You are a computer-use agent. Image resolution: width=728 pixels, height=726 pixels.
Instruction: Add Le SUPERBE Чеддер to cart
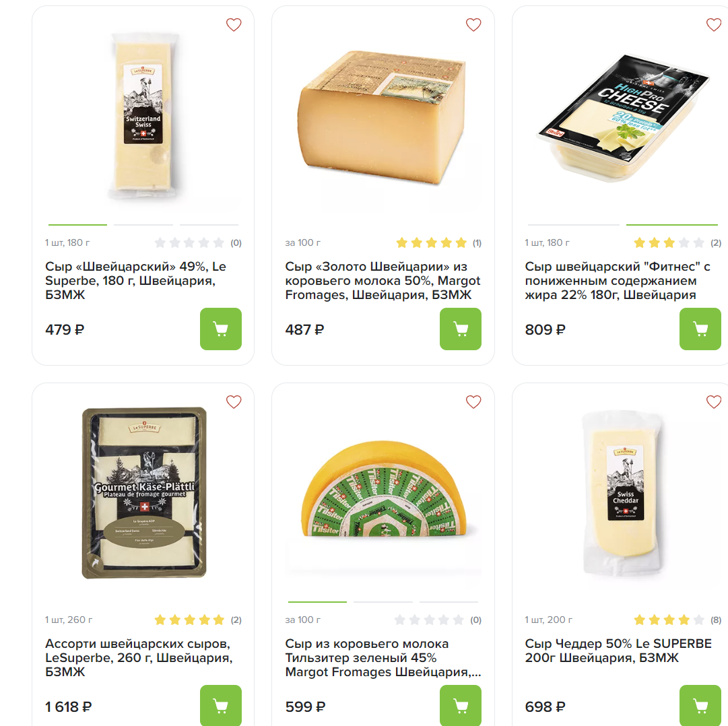[x=700, y=705]
